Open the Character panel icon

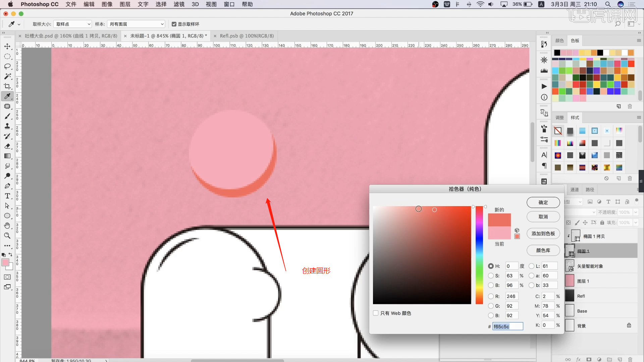(544, 155)
